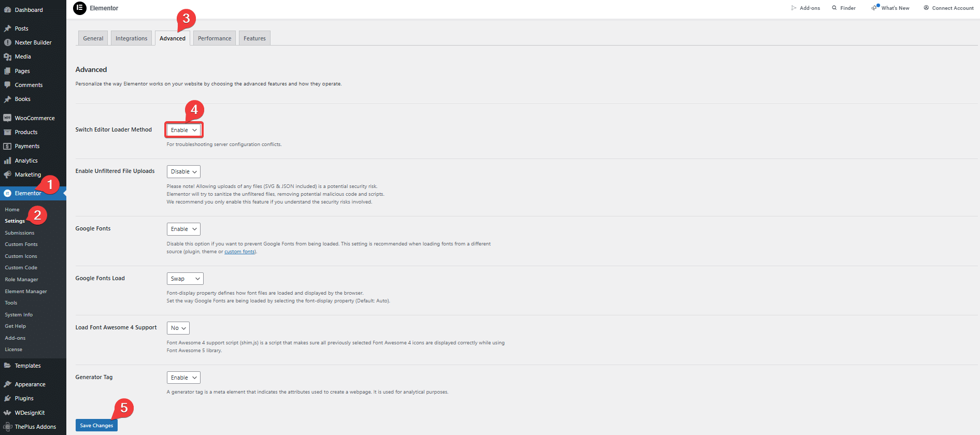The height and width of the screenshot is (435, 980).
Task: Open Load Font Awesome 4 Support dropdown
Action: coord(178,328)
